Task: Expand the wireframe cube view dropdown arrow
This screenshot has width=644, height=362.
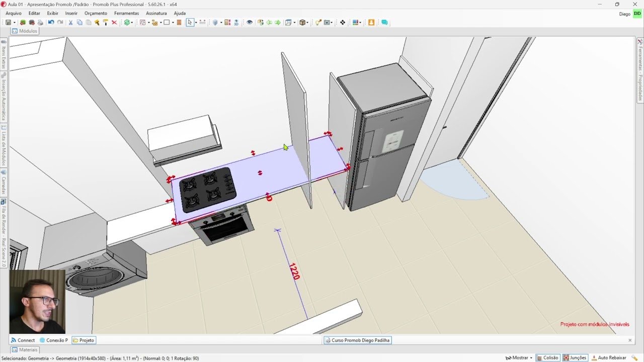Action: (293, 22)
